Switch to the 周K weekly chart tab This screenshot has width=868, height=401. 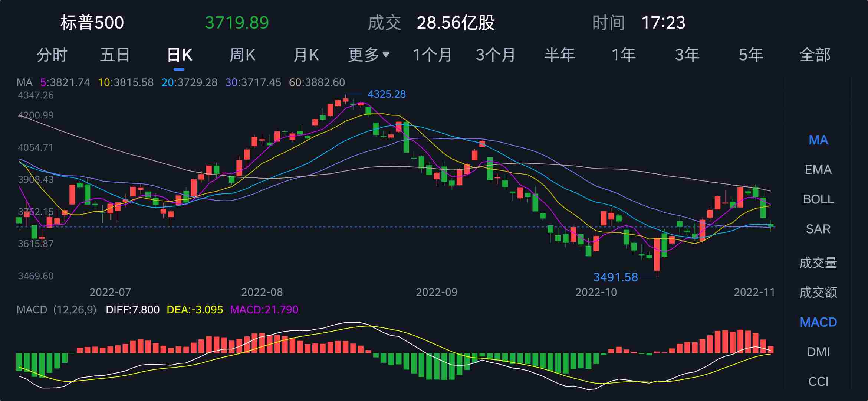243,55
